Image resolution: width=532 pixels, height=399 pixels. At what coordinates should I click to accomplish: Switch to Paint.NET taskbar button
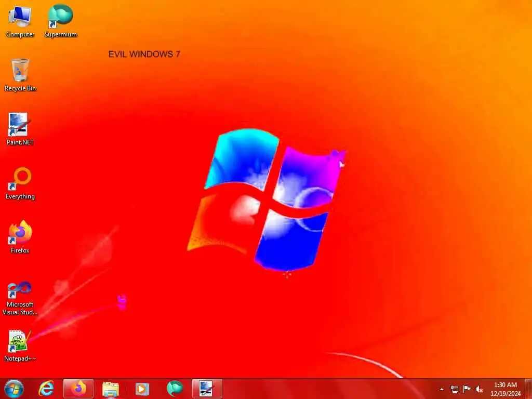tap(207, 389)
